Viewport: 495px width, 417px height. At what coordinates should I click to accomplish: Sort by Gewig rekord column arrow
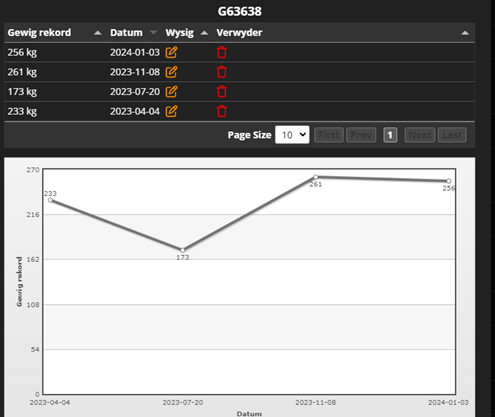coord(98,33)
